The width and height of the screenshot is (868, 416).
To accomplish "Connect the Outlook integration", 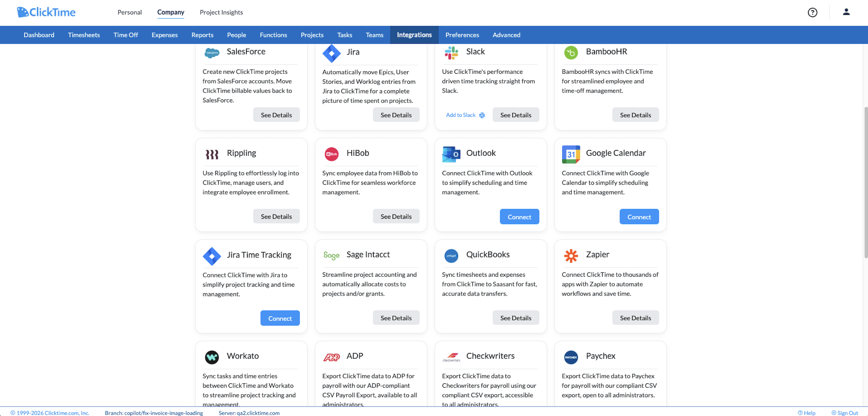I will [519, 217].
